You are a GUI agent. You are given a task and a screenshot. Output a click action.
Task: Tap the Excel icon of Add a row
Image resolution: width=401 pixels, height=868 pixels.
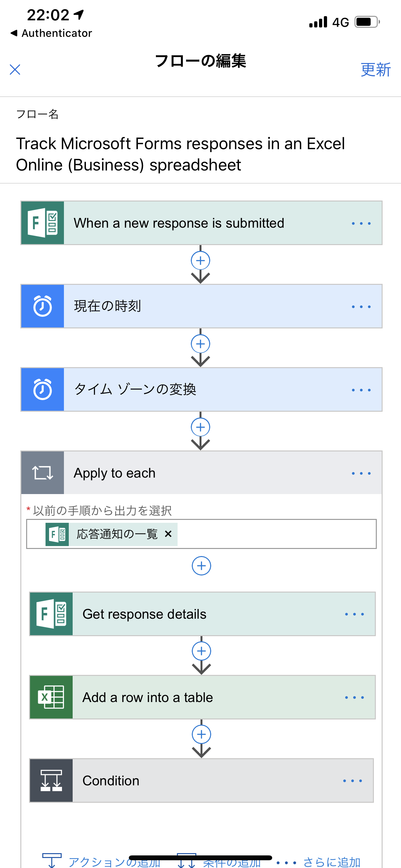(x=51, y=697)
